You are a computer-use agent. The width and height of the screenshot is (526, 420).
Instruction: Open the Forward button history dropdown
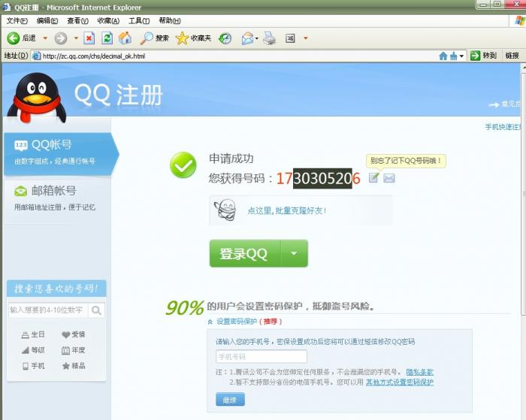coord(76,38)
